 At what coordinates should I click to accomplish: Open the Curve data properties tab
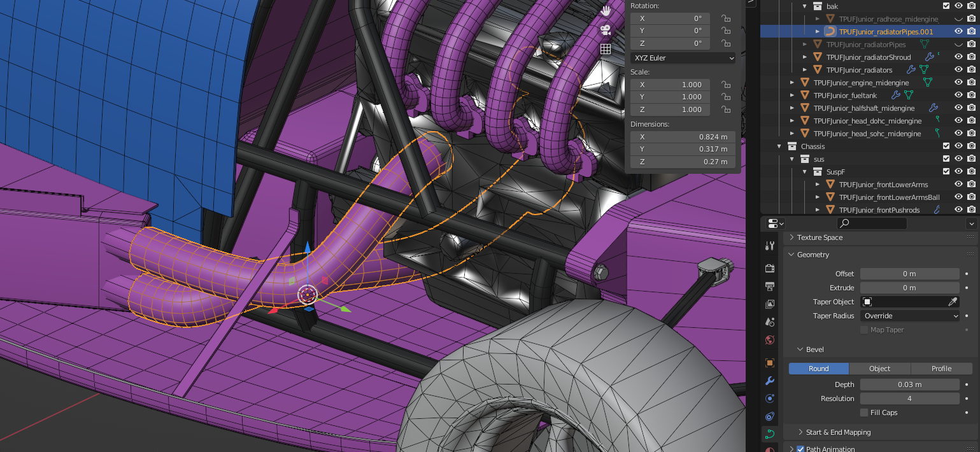(x=770, y=434)
